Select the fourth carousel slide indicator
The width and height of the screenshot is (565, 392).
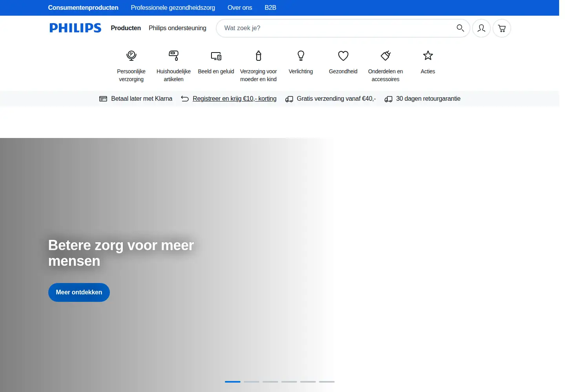289,381
